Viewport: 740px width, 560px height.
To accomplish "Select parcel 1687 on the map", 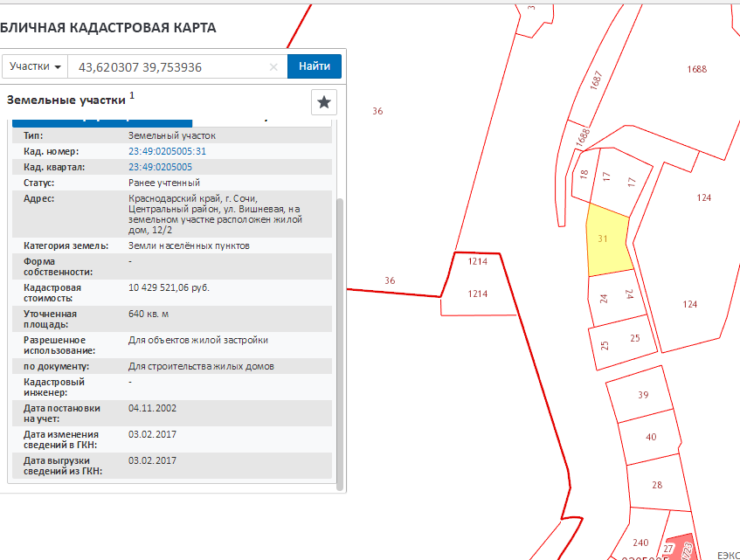I will [598, 80].
